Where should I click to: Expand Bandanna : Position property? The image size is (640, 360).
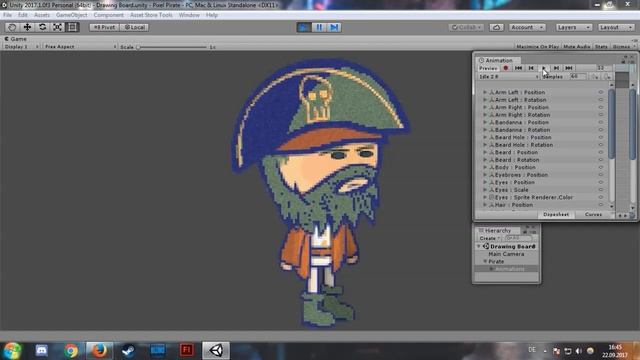point(485,122)
